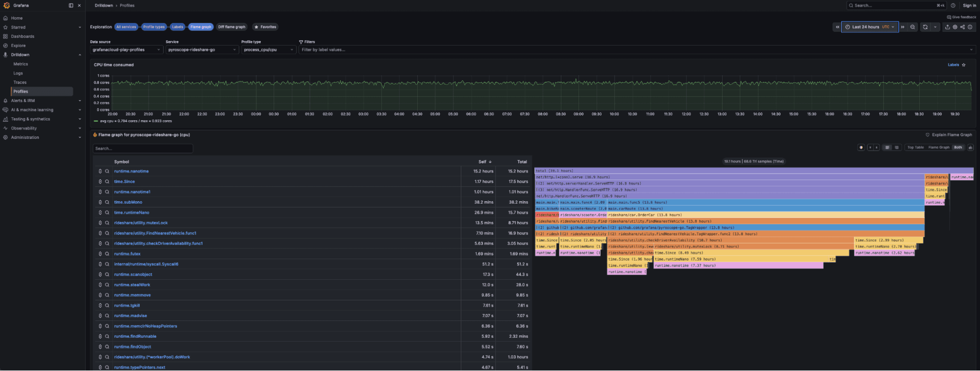This screenshot has width=980, height=371.
Task: Select right-aligned text in flame graph
Action: tap(897, 147)
